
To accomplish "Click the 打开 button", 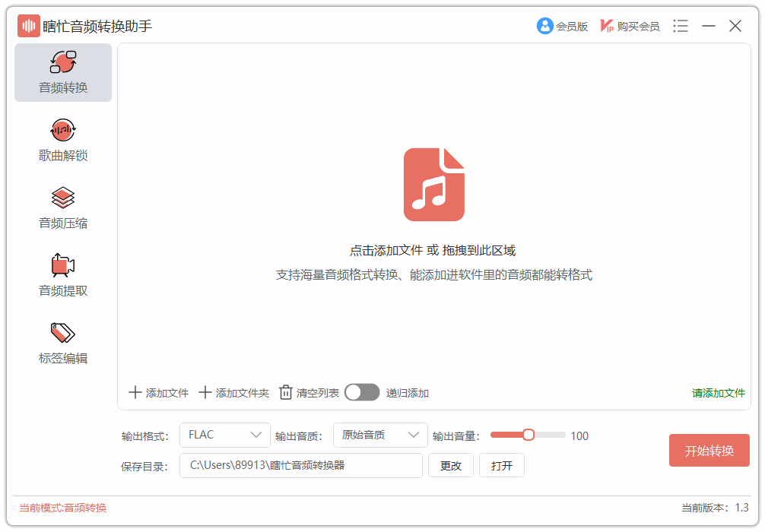I will [502, 465].
